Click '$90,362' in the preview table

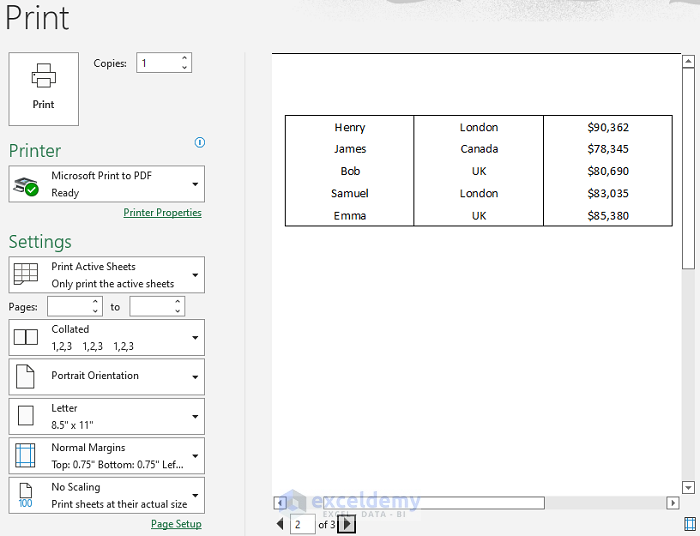608,128
